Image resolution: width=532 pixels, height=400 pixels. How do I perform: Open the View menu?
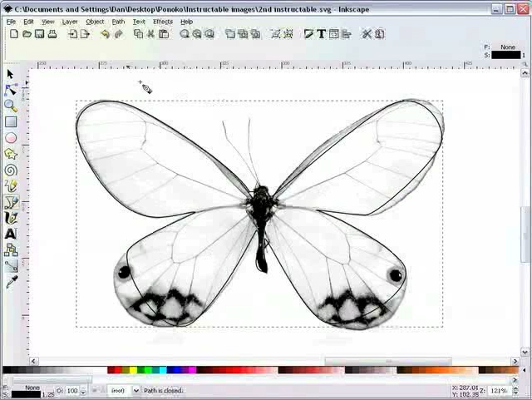point(48,22)
